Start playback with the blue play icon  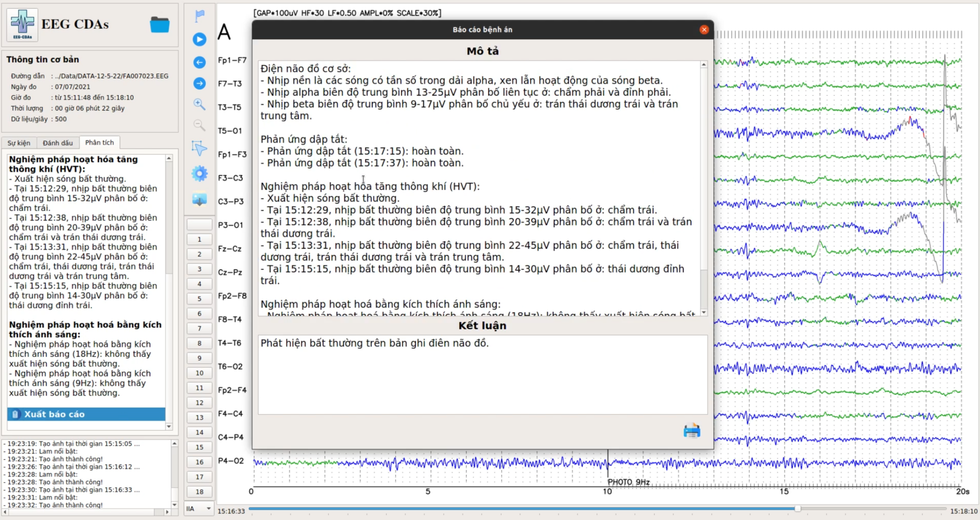[199, 39]
